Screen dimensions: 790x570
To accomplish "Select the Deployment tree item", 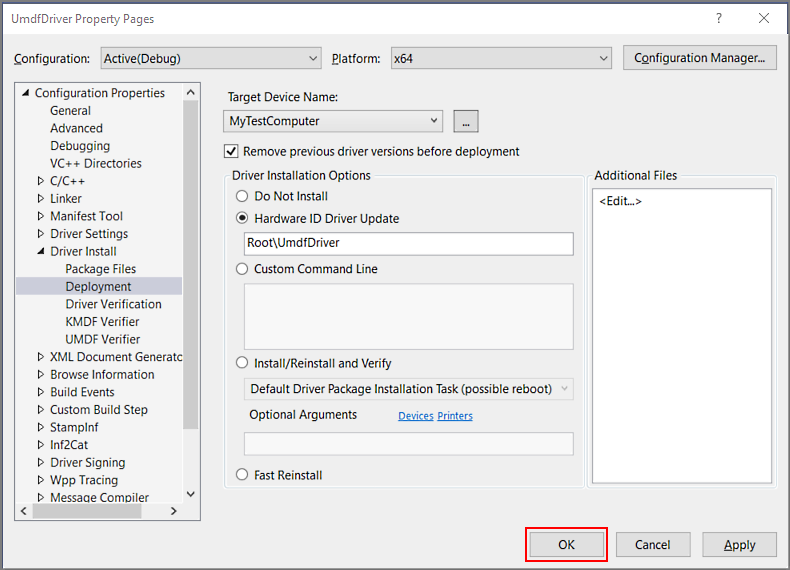I will tap(99, 286).
